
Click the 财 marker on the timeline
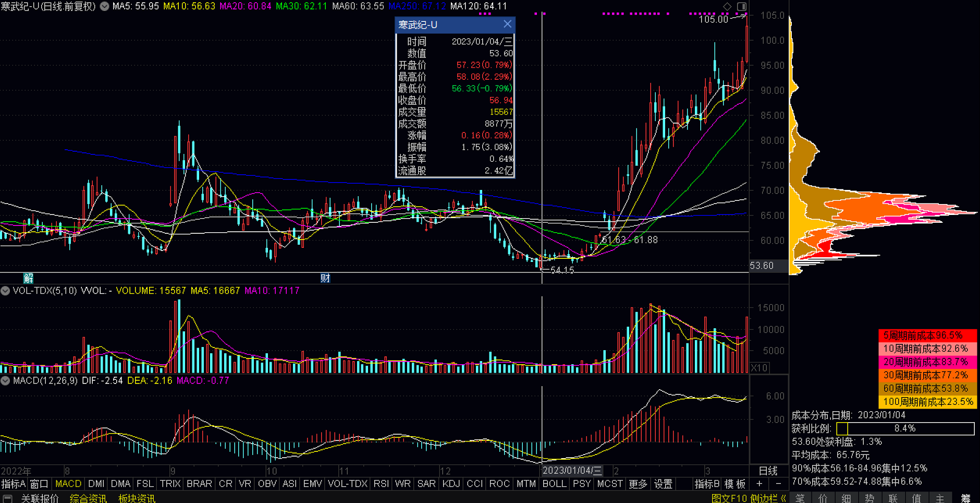[x=325, y=278]
